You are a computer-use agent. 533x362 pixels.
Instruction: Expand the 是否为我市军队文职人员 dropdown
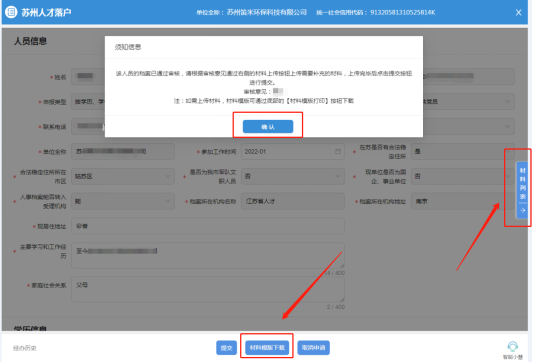click(x=293, y=176)
